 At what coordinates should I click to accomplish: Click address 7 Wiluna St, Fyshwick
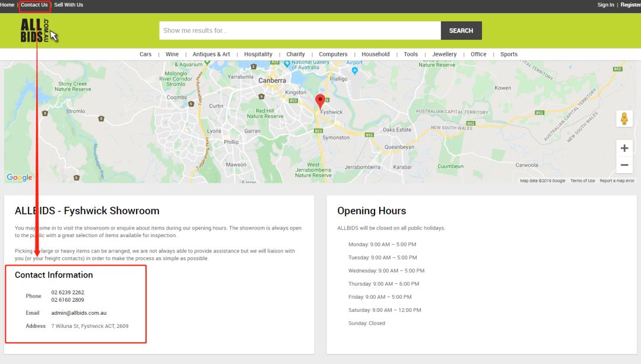(x=90, y=326)
